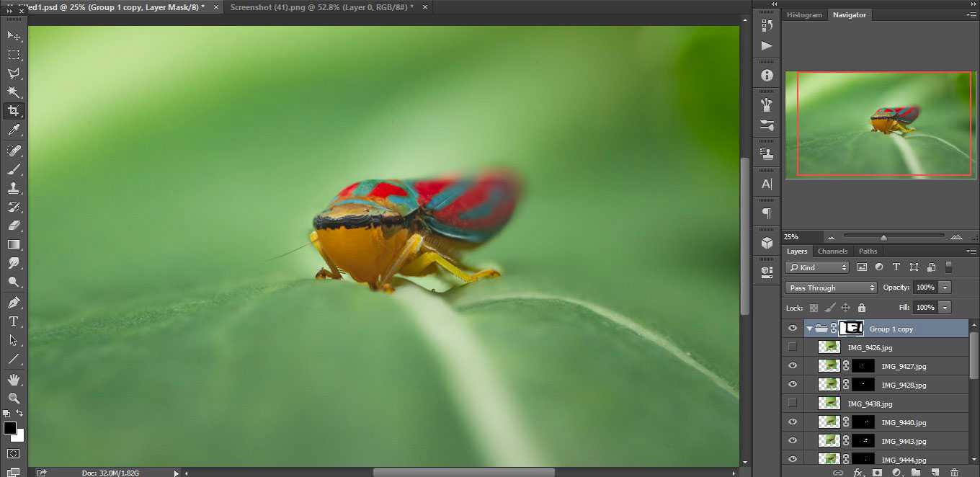Pick the Eyedropper tool

tap(14, 130)
